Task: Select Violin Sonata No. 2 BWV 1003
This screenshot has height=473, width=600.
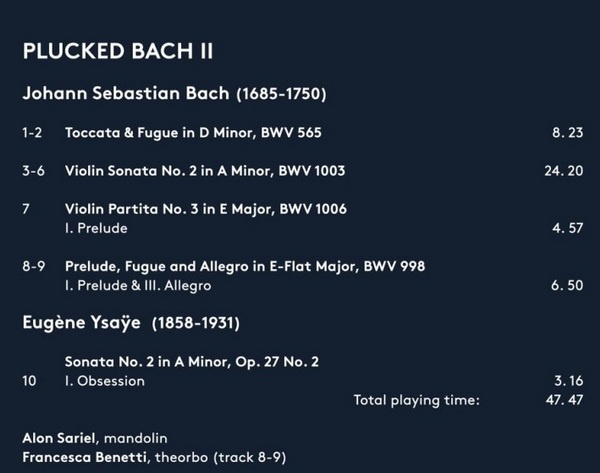Action: tap(205, 171)
